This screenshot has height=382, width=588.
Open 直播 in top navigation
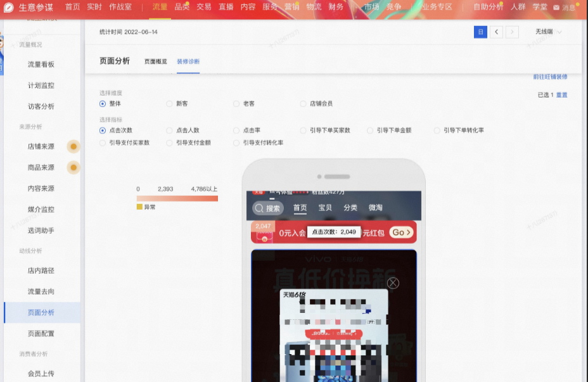click(x=226, y=7)
